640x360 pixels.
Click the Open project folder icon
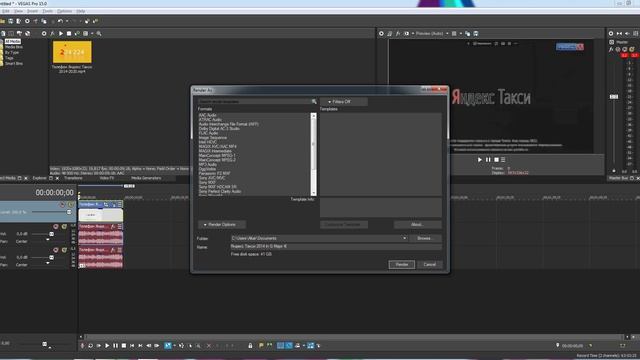(x=2, y=21)
